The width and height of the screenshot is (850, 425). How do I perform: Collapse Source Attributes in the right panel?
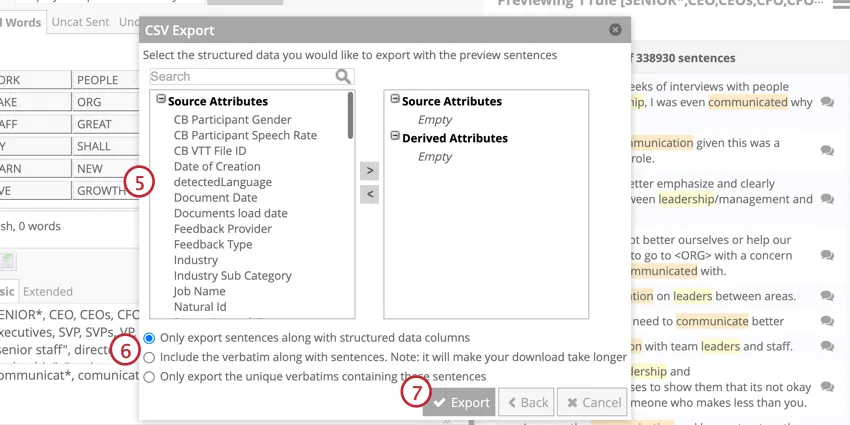394,100
